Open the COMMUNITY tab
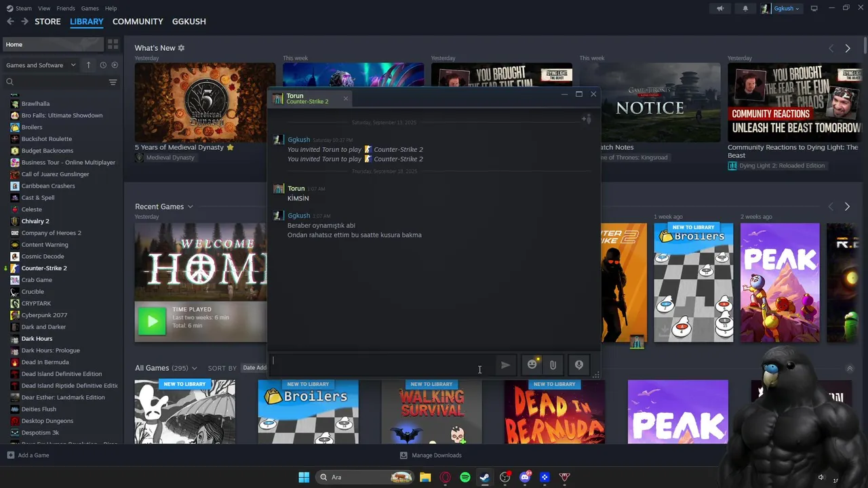Image resolution: width=868 pixels, height=488 pixels. point(138,22)
